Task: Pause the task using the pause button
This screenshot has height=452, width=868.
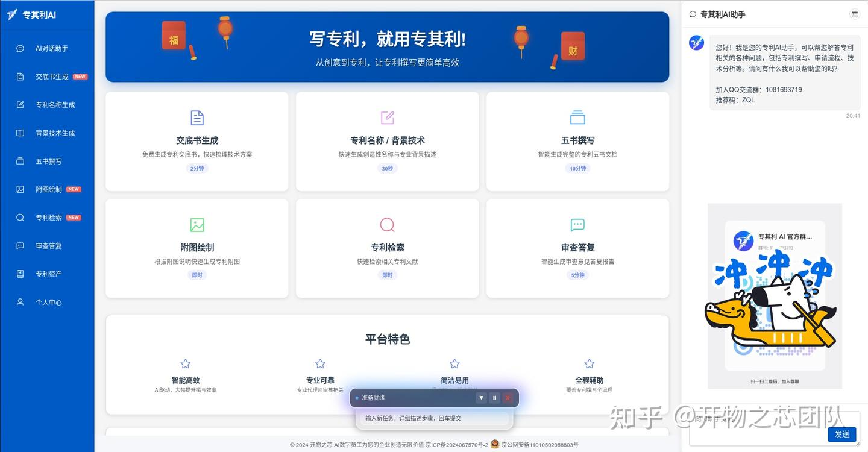Action: click(x=495, y=398)
